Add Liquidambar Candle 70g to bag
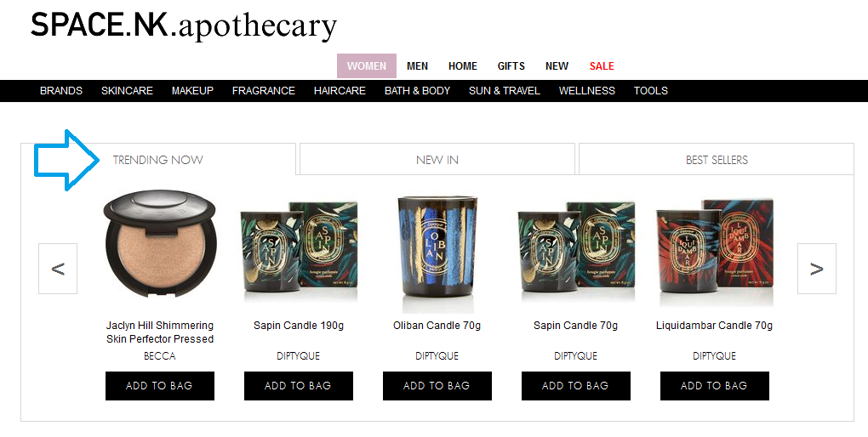Screen dimensions: 868x437 pyautogui.click(x=714, y=385)
